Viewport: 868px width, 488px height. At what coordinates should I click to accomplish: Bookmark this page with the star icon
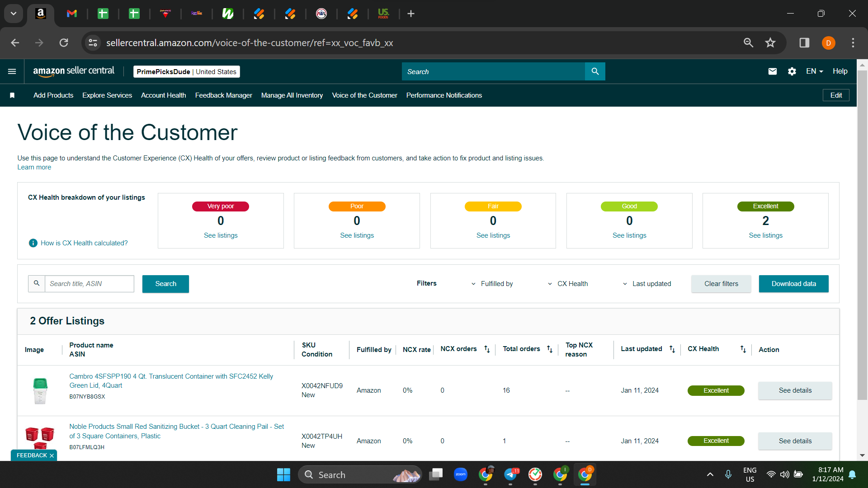pyautogui.click(x=770, y=43)
